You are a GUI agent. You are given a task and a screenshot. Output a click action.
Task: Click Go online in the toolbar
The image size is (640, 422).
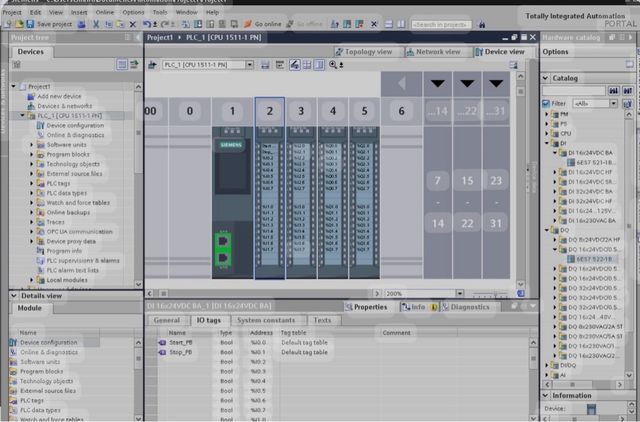click(262, 24)
